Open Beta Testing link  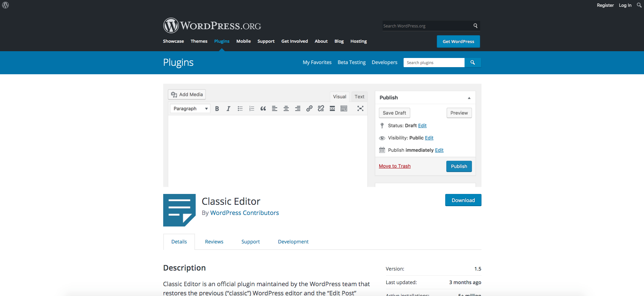coord(351,62)
